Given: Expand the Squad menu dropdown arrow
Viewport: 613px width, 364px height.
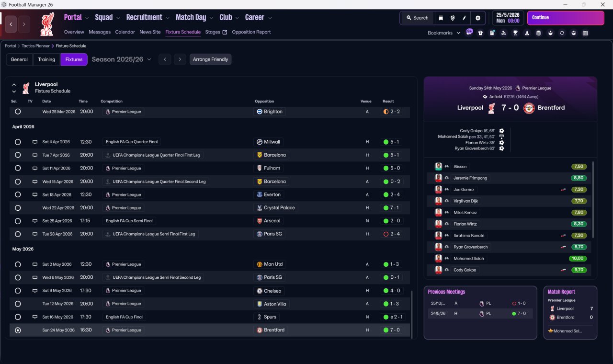Looking at the screenshot, I should click(x=118, y=18).
